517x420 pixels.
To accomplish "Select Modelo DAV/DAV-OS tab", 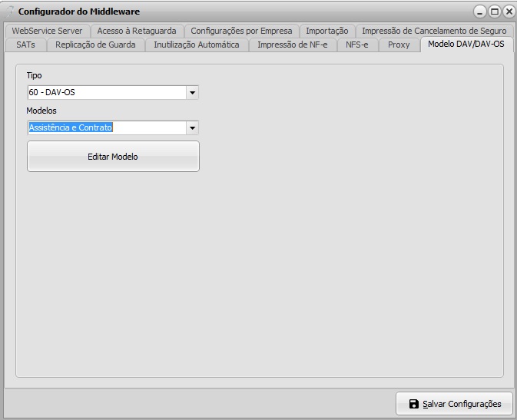I will (466, 45).
